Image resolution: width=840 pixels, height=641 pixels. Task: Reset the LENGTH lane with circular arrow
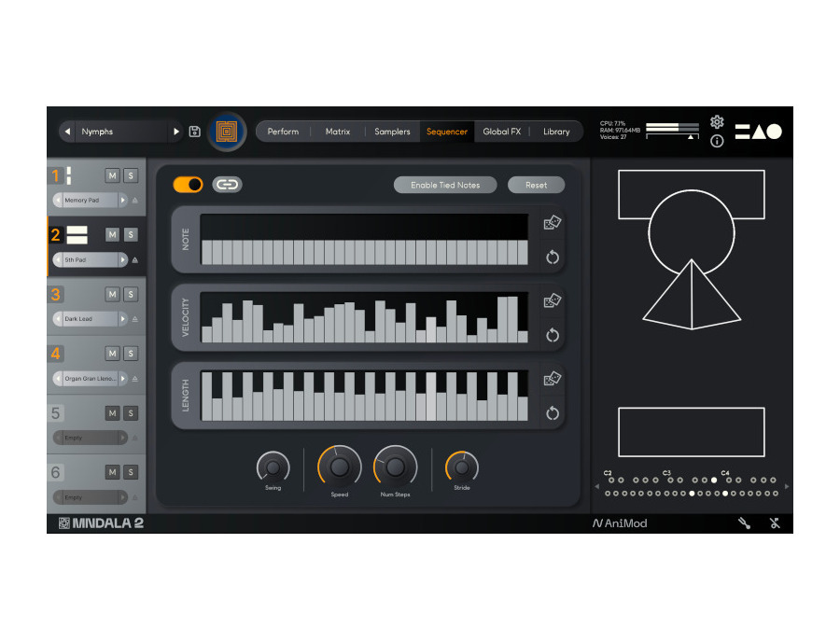[x=552, y=413]
